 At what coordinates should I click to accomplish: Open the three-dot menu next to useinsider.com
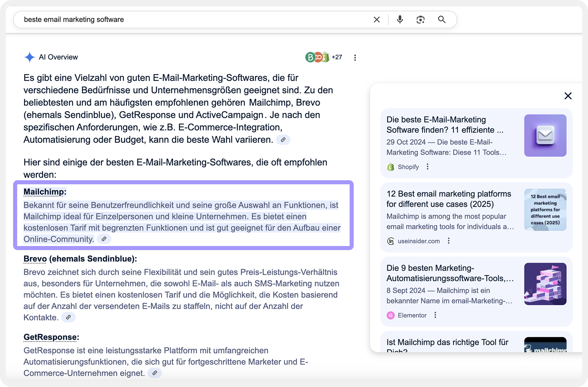(x=449, y=241)
